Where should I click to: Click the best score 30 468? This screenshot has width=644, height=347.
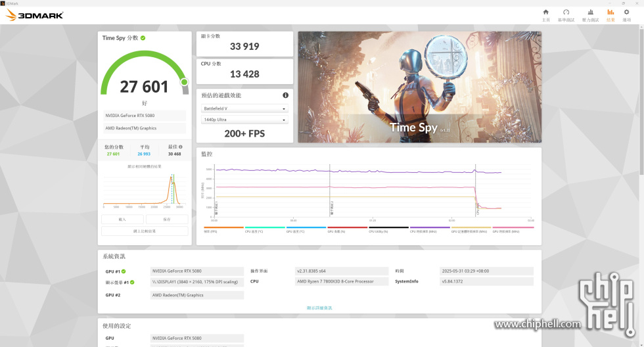tap(174, 154)
